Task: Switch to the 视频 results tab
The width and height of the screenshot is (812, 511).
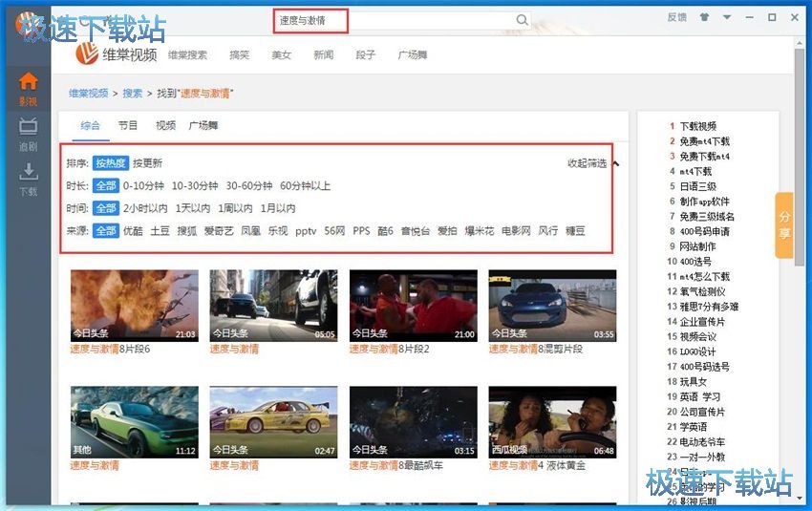Action: click(x=165, y=125)
